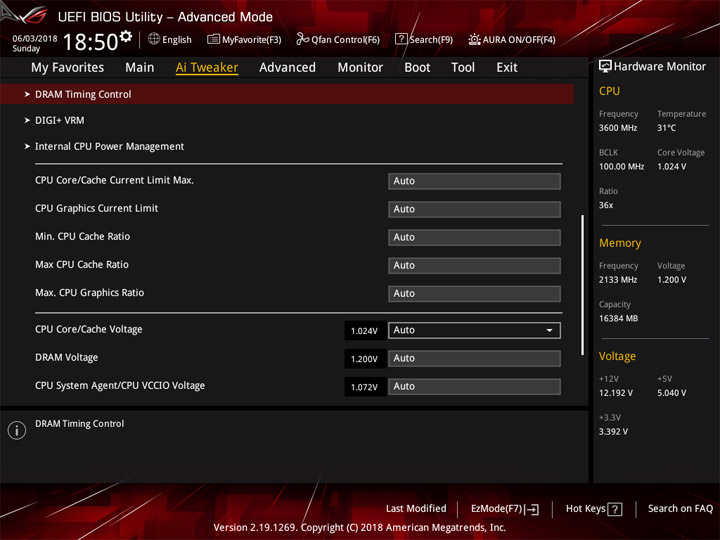Click the CPU temperature 31°C value
The width and height of the screenshot is (720, 540).
coord(666,128)
